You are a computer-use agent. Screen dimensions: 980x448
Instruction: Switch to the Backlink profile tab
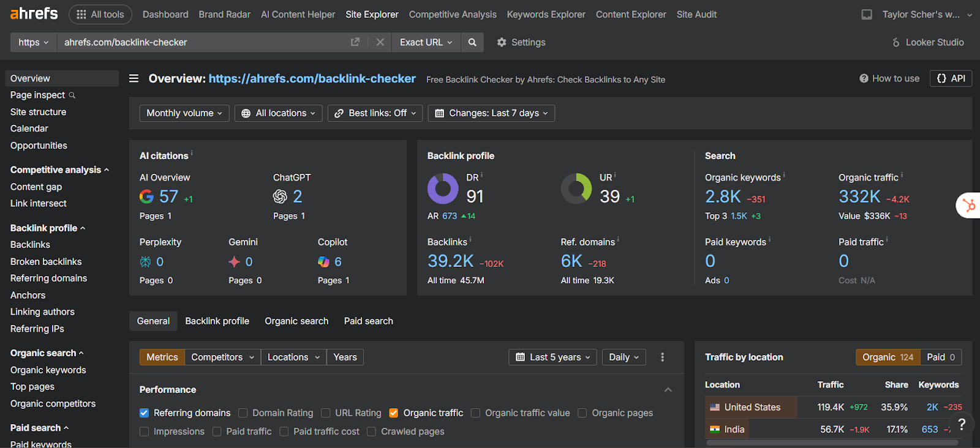[x=217, y=321]
